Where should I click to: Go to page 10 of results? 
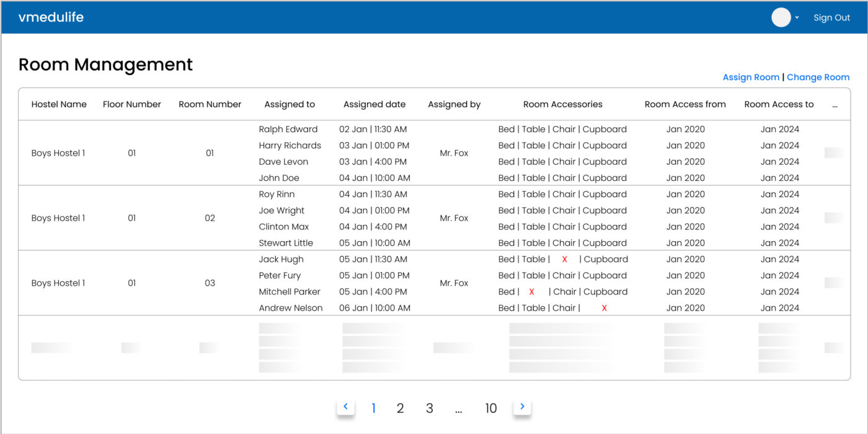[491, 408]
